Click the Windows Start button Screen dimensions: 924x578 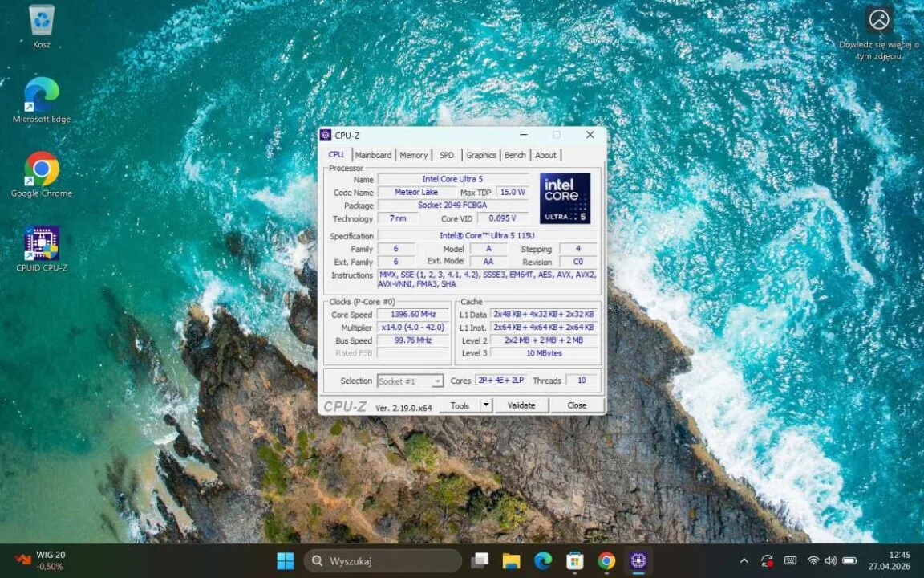point(286,560)
